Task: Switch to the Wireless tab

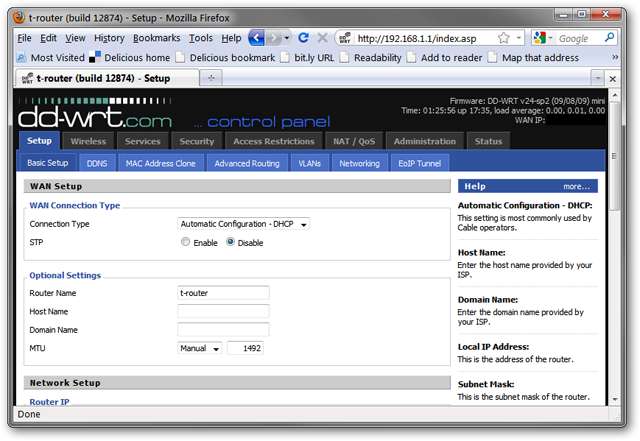Action: [x=88, y=141]
